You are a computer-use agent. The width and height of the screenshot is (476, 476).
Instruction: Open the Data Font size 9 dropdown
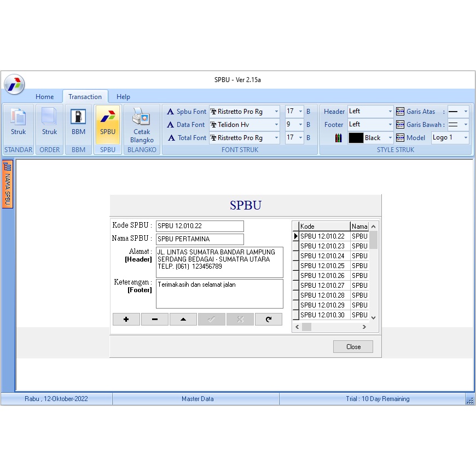tap(300, 124)
